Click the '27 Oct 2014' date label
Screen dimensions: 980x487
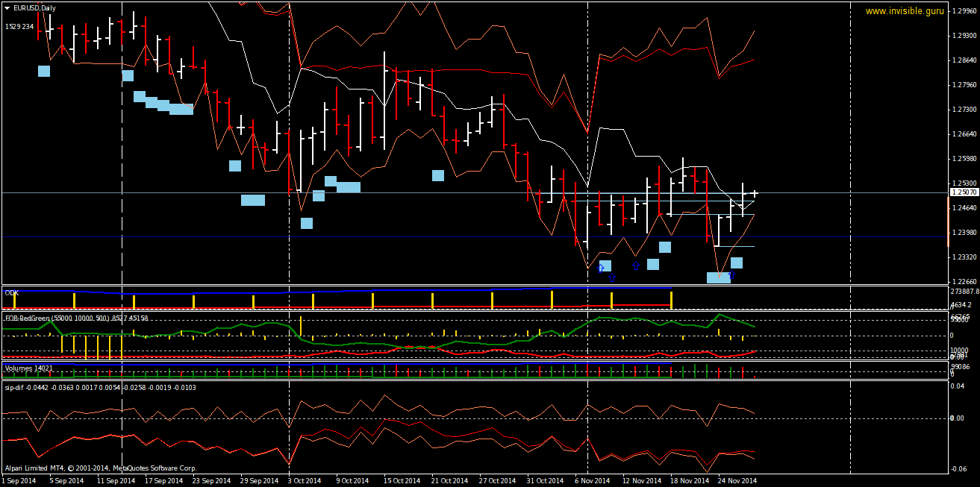[498, 481]
